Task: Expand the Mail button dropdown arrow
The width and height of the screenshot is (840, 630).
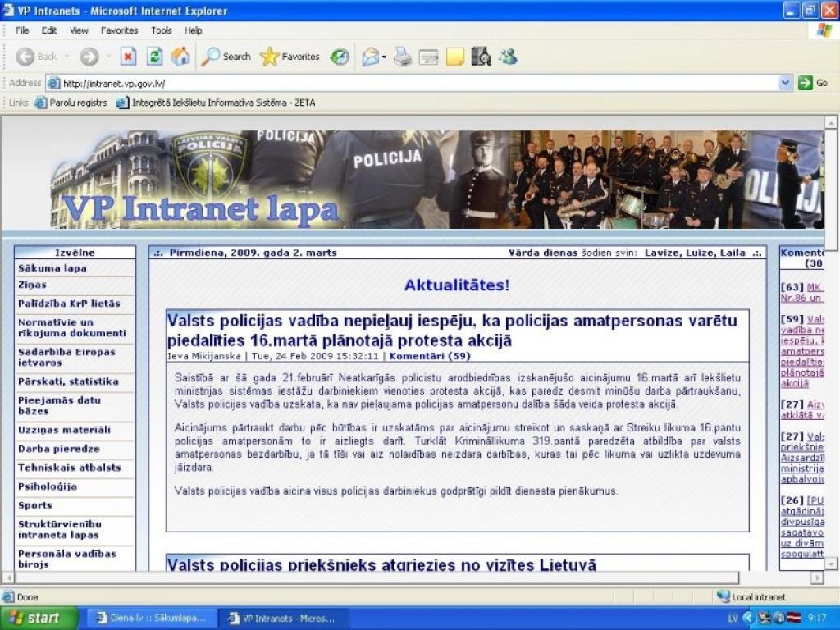Action: click(384, 57)
